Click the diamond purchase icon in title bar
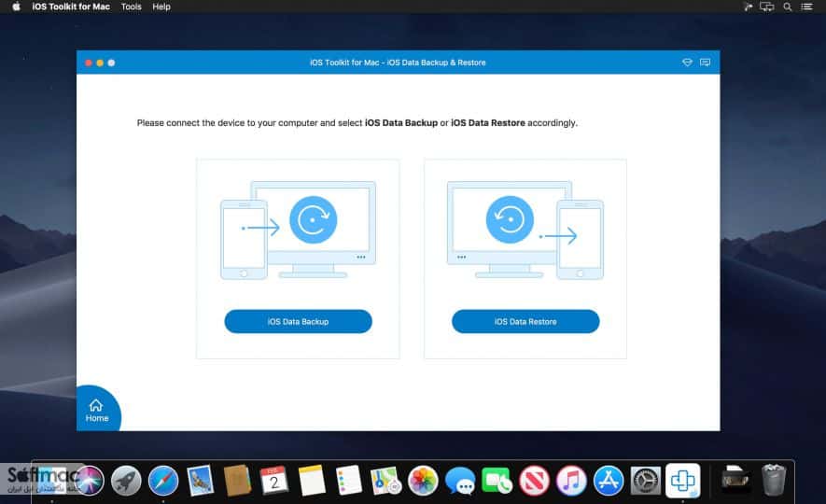Image resolution: width=826 pixels, height=504 pixels. coord(687,63)
